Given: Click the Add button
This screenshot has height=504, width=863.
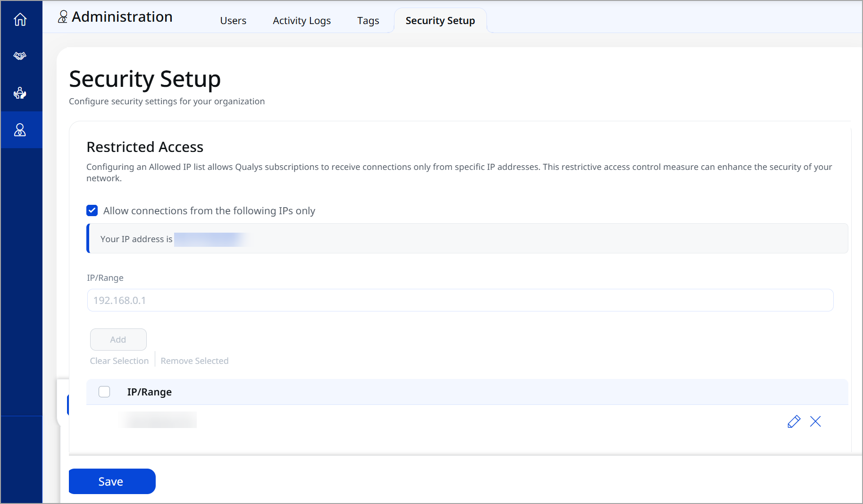Looking at the screenshot, I should (118, 339).
